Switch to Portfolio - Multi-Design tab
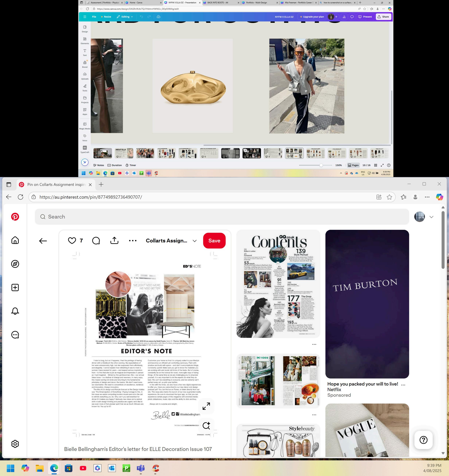The height and width of the screenshot is (476, 449). [260, 3]
